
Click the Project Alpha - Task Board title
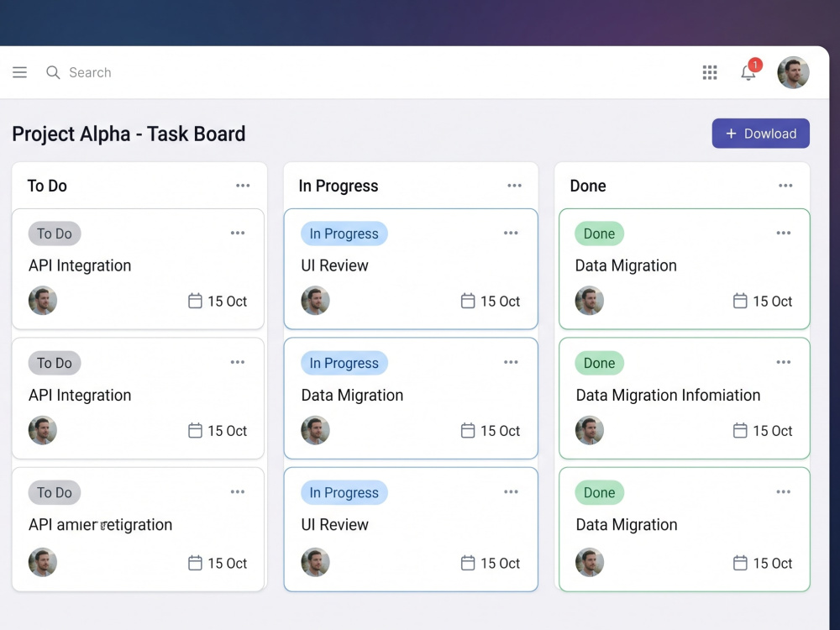(x=129, y=134)
